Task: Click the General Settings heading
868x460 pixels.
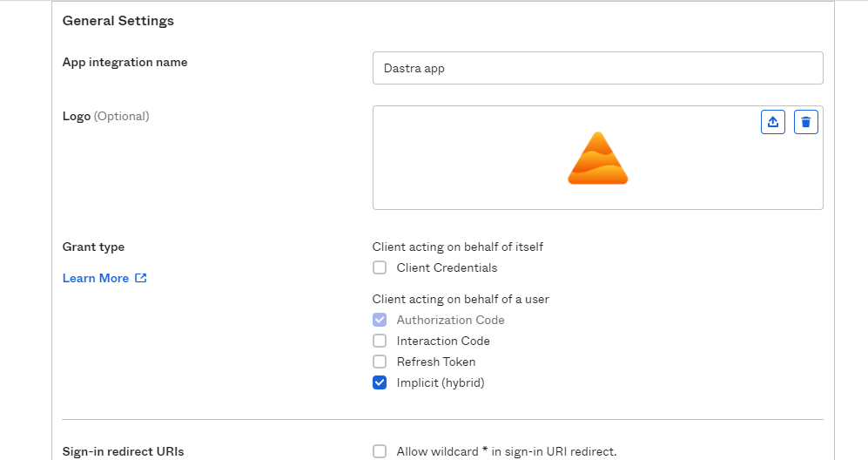Action: [118, 21]
